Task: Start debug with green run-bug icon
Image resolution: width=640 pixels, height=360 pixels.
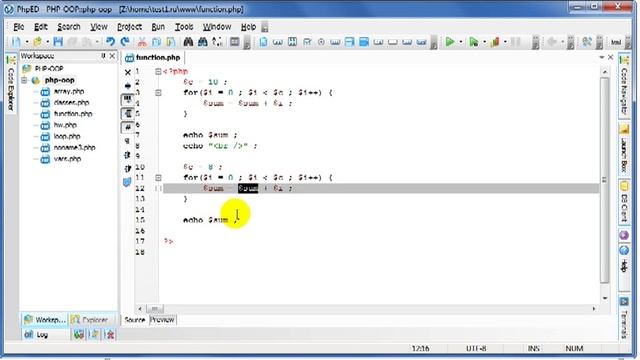Action: click(473, 42)
